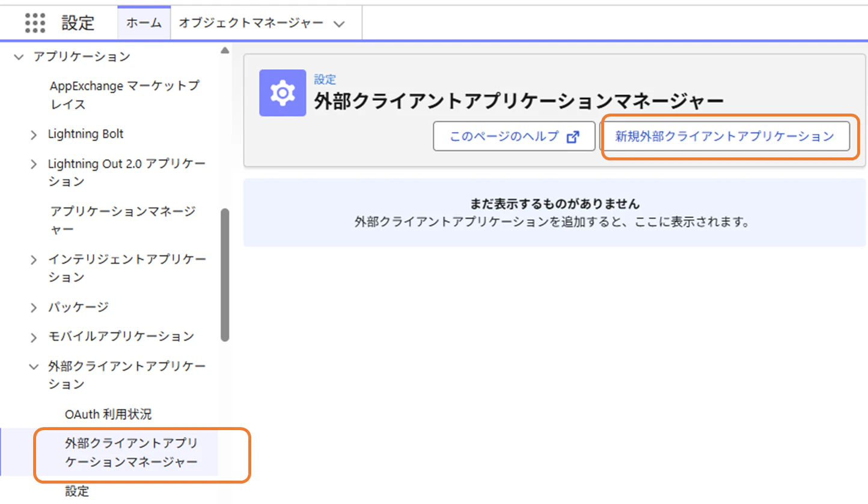Screen dimensions: 868x504
Task: Expand the モバイルアプリケーション node
Action: coord(34,337)
